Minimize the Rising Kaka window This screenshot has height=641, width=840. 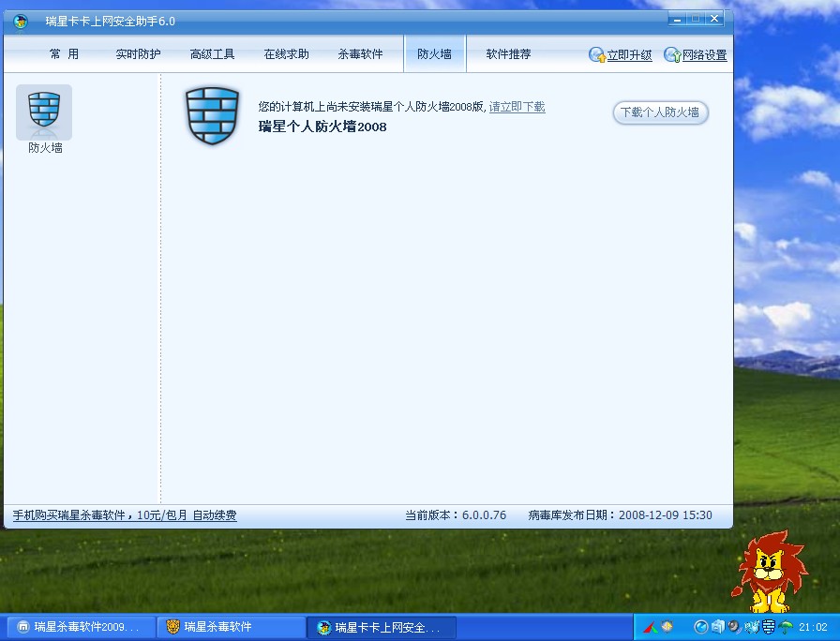677,20
